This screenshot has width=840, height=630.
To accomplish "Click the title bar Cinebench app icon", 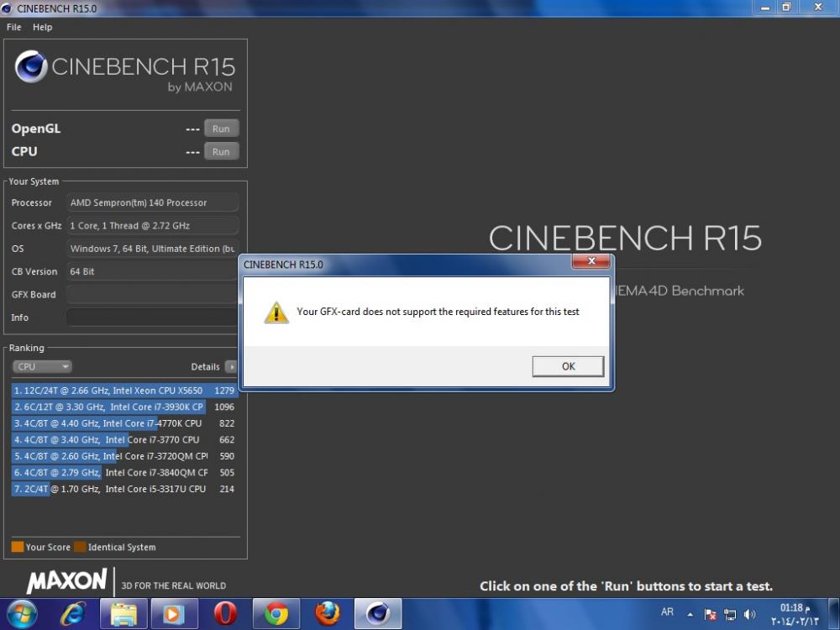I will coord(7,8).
